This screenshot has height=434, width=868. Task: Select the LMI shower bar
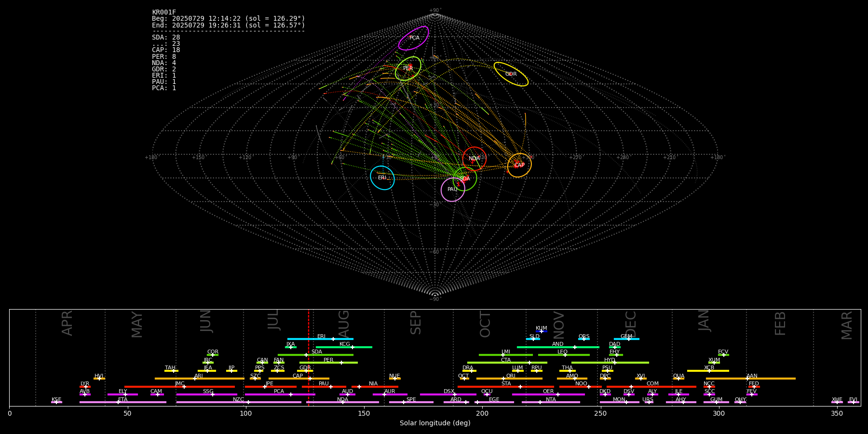(x=506, y=355)
